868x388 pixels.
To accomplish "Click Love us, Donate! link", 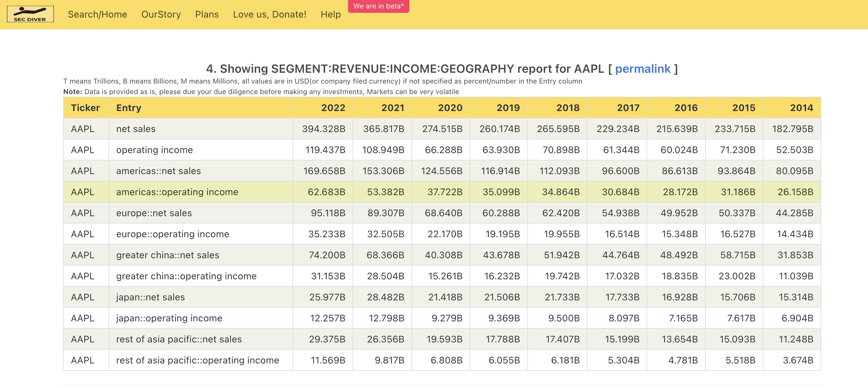I will click(x=270, y=15).
